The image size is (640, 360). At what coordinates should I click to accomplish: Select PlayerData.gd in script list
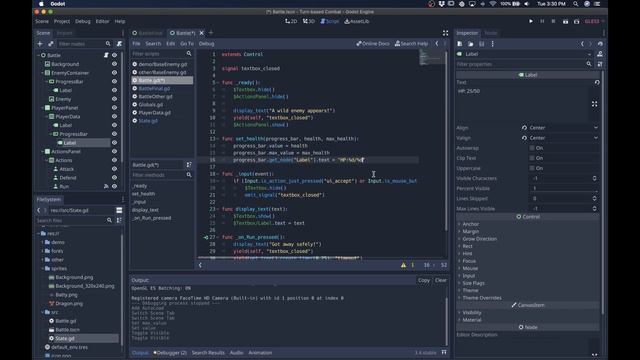(x=154, y=113)
